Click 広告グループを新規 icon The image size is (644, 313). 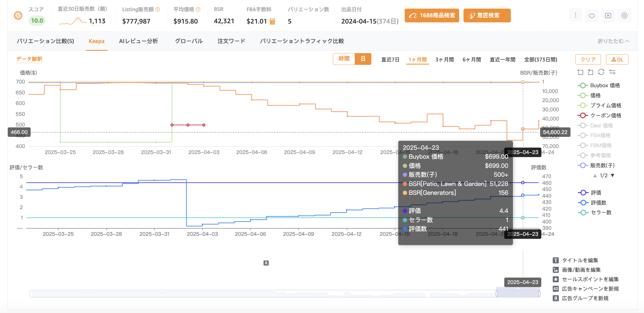(x=556, y=298)
